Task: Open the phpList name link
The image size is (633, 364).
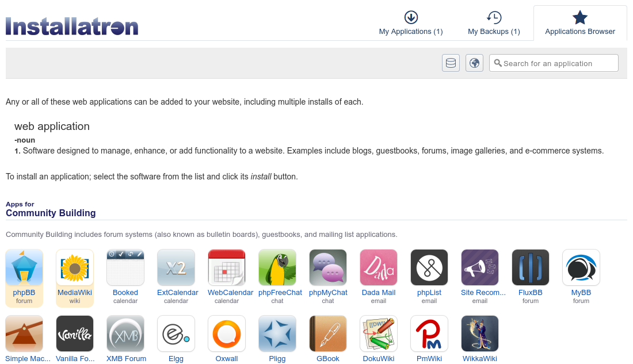Action: pos(429,293)
